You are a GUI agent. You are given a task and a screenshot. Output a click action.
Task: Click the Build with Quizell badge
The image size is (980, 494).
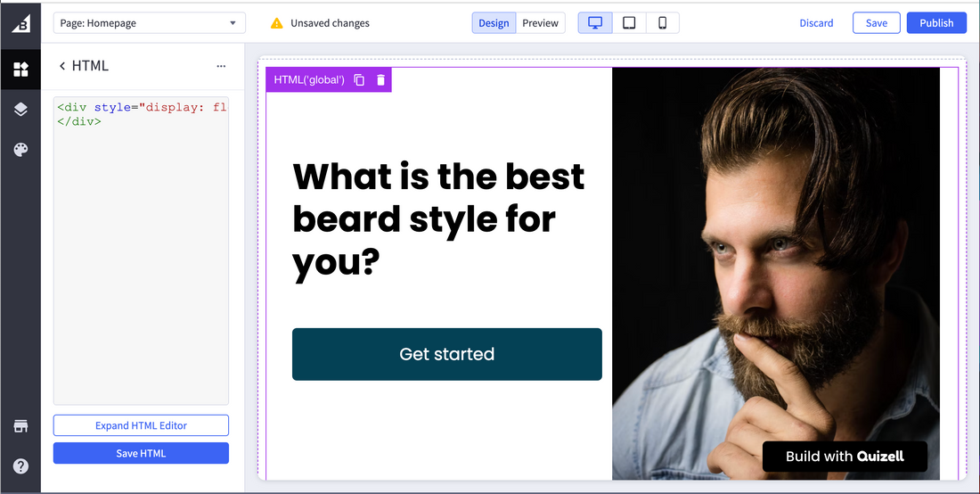pyautogui.click(x=845, y=457)
